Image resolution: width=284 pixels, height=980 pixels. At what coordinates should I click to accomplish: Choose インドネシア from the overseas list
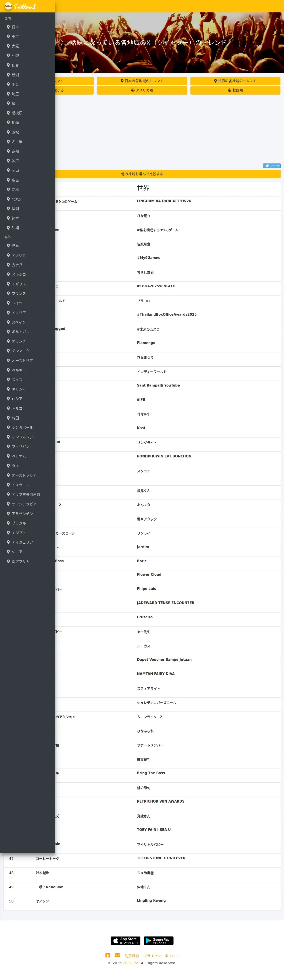pyautogui.click(x=22, y=437)
